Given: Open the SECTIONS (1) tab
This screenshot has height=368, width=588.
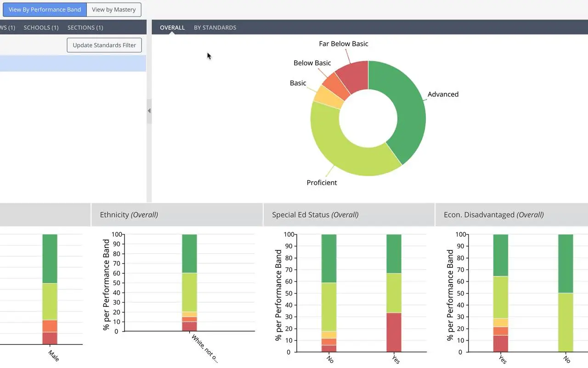Looking at the screenshot, I should tap(85, 28).
